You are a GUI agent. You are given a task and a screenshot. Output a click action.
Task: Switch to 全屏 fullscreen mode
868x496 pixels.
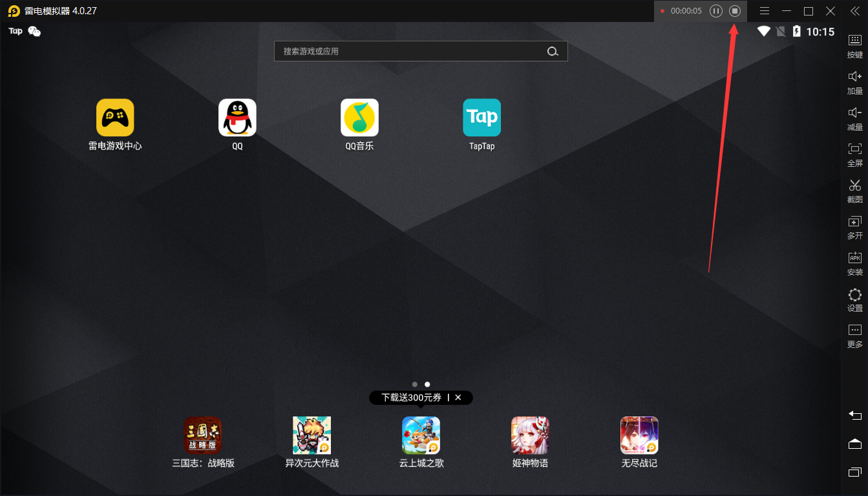coord(855,155)
